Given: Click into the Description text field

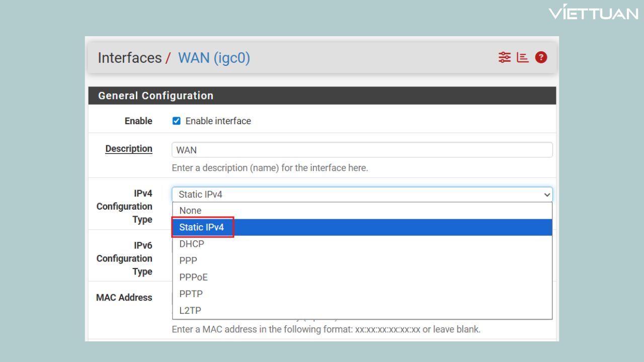Looking at the screenshot, I should point(362,150).
